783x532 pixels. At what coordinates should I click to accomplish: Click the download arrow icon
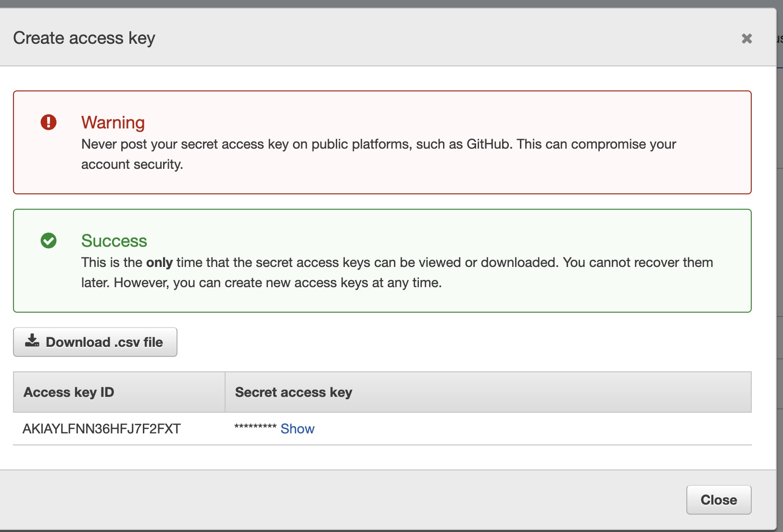click(32, 341)
